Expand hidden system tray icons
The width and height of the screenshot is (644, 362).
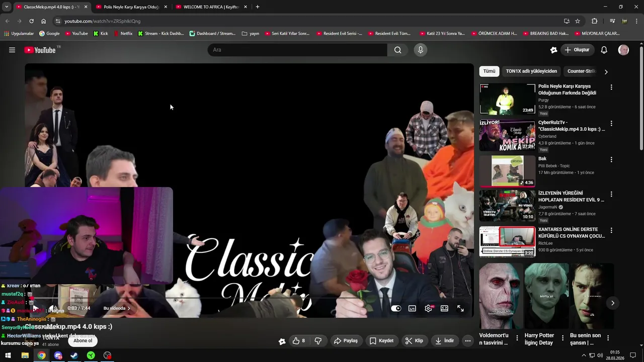tap(584, 355)
